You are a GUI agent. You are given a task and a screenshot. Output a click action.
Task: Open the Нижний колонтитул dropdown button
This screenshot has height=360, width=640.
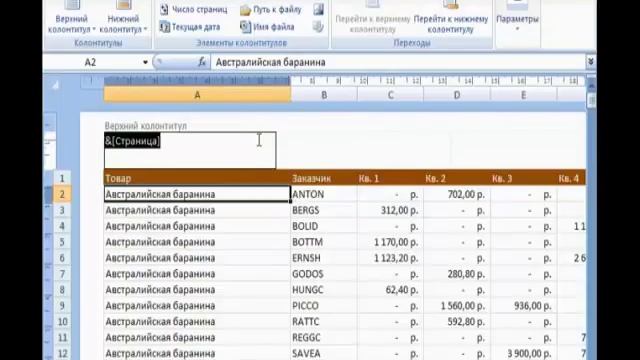pyautogui.click(x=123, y=18)
